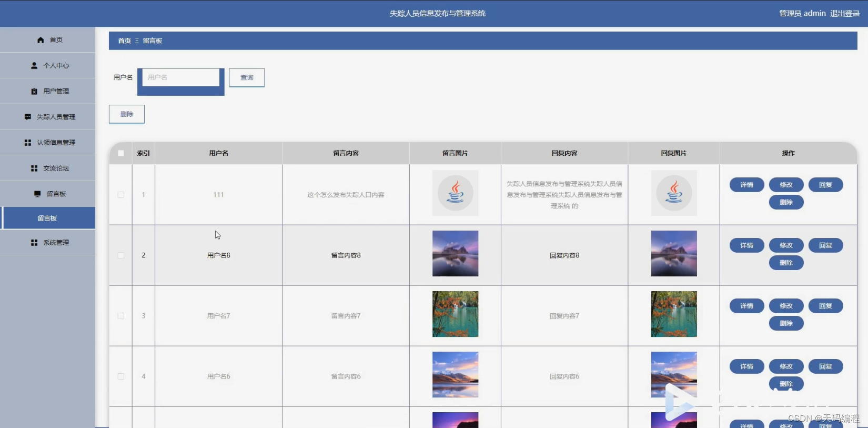The height and width of the screenshot is (428, 868).
Task: Click the 留言内容 column header
Action: coord(346,153)
